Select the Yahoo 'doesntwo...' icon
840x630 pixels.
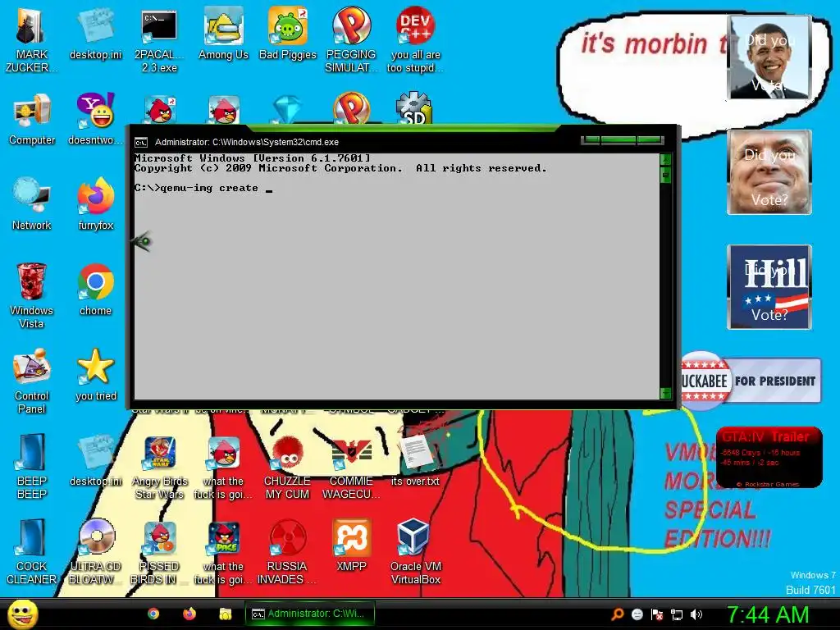click(95, 119)
